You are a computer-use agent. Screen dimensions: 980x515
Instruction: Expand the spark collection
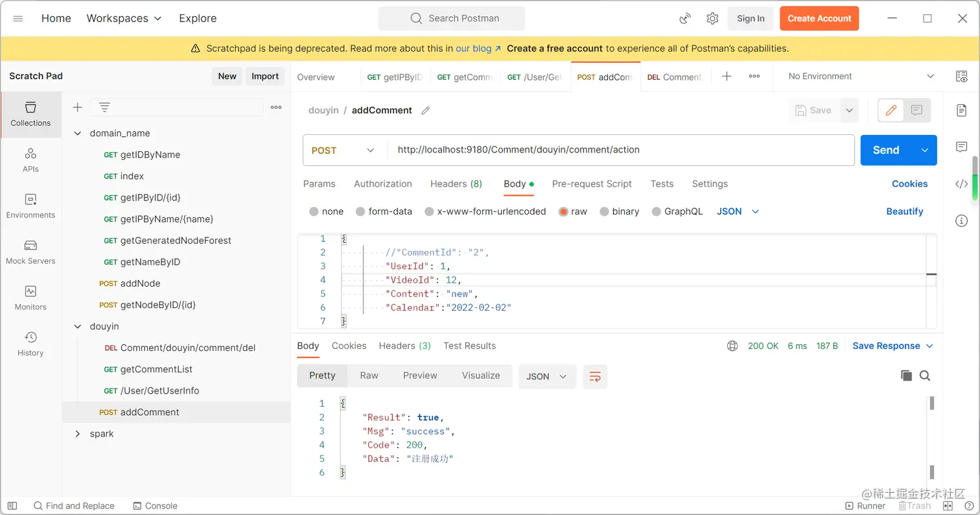[x=78, y=433]
